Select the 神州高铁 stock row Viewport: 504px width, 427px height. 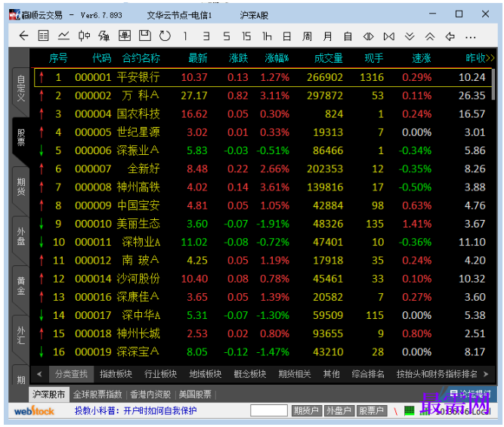tap(263, 187)
